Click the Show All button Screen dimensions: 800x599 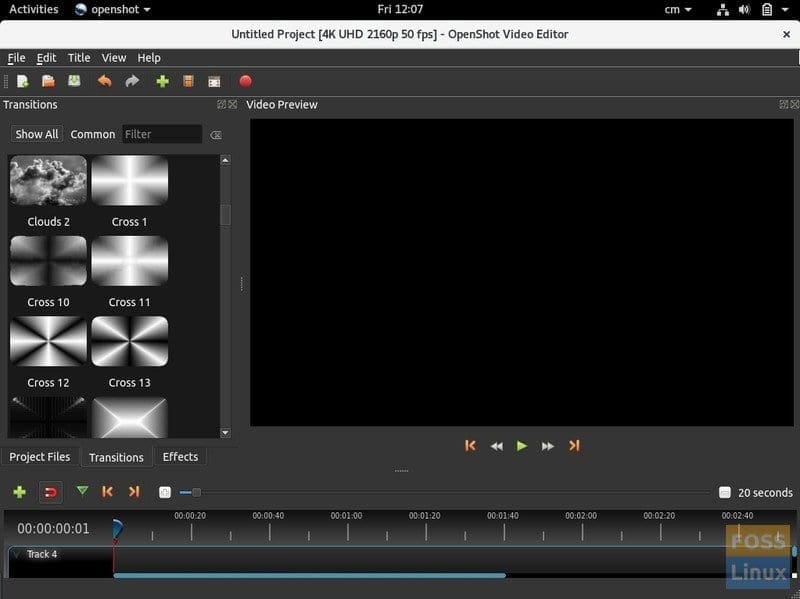coord(37,134)
